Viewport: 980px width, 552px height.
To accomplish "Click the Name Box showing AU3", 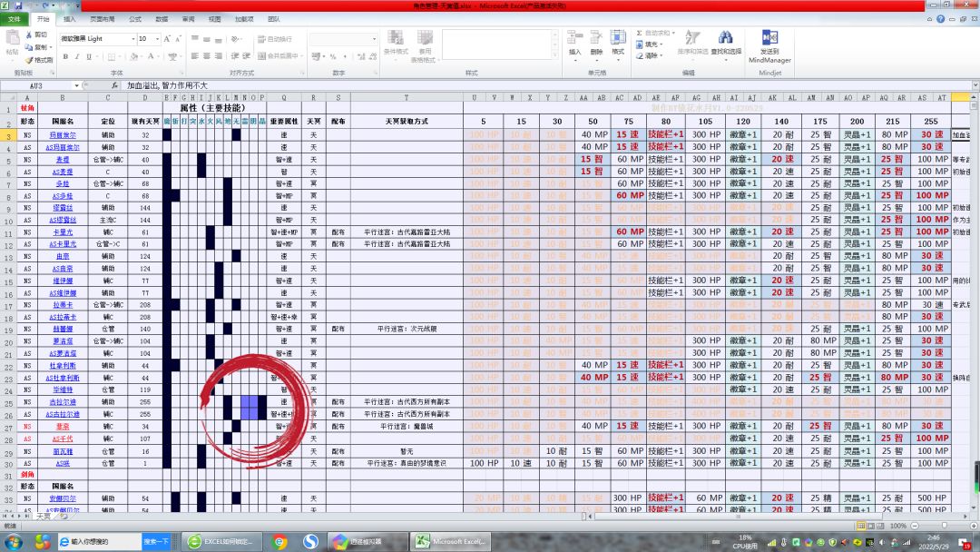I will [x=36, y=85].
